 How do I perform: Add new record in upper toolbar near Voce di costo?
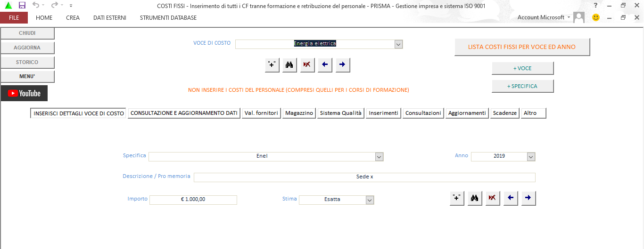tap(272, 65)
